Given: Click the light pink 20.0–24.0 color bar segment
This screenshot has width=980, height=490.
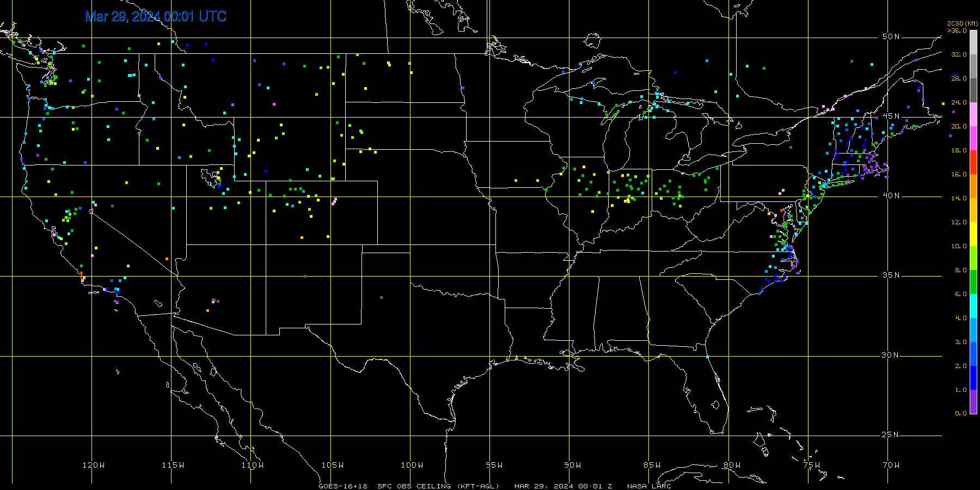Looking at the screenshot, I should (x=973, y=114).
